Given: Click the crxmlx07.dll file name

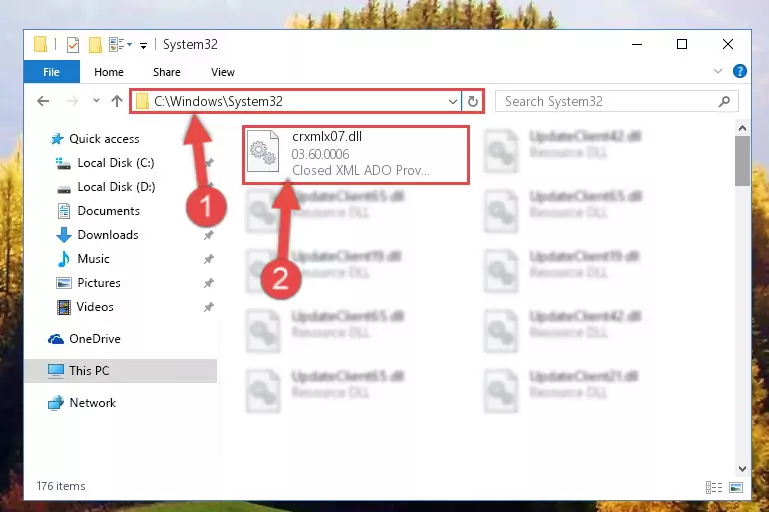Looking at the screenshot, I should (x=327, y=136).
